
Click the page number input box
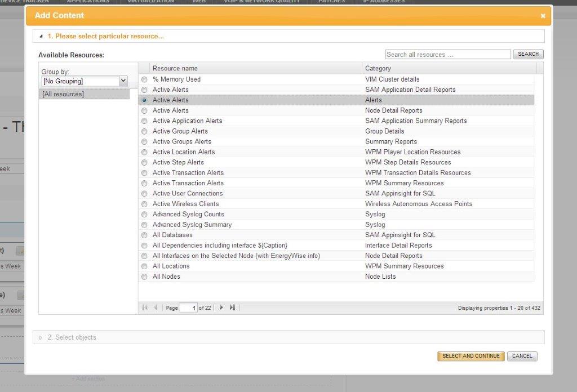(188, 308)
